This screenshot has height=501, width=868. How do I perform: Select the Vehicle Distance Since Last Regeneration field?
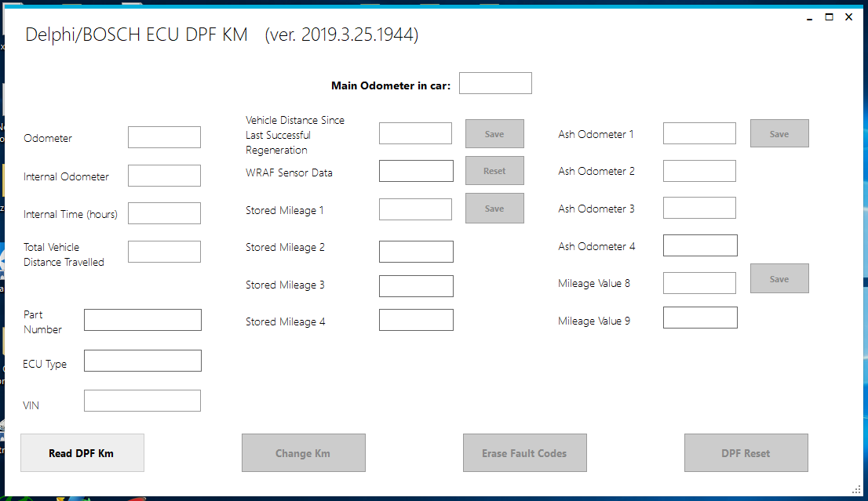click(416, 133)
